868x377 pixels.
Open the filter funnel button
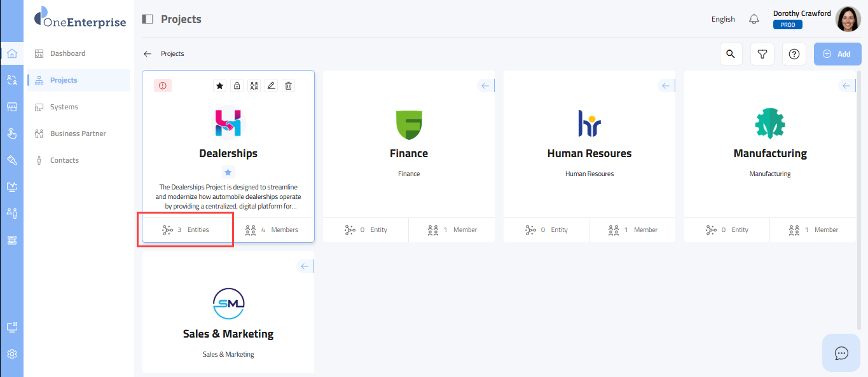click(762, 54)
